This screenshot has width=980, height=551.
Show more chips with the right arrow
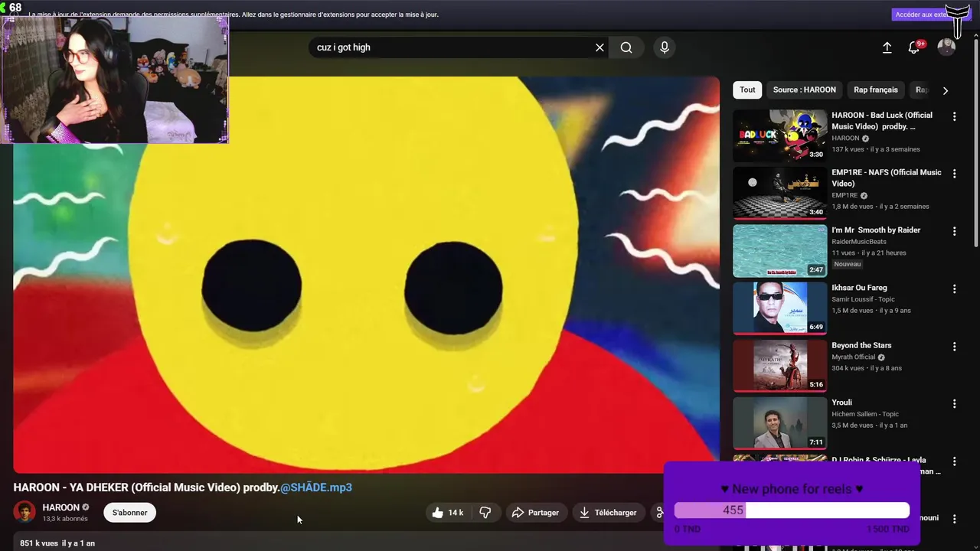coord(945,90)
